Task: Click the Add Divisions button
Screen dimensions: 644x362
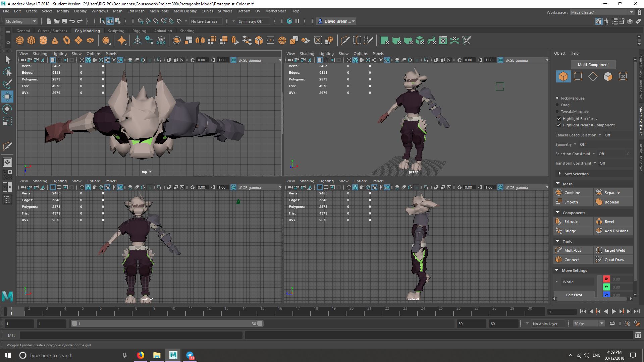Action: pos(613,231)
